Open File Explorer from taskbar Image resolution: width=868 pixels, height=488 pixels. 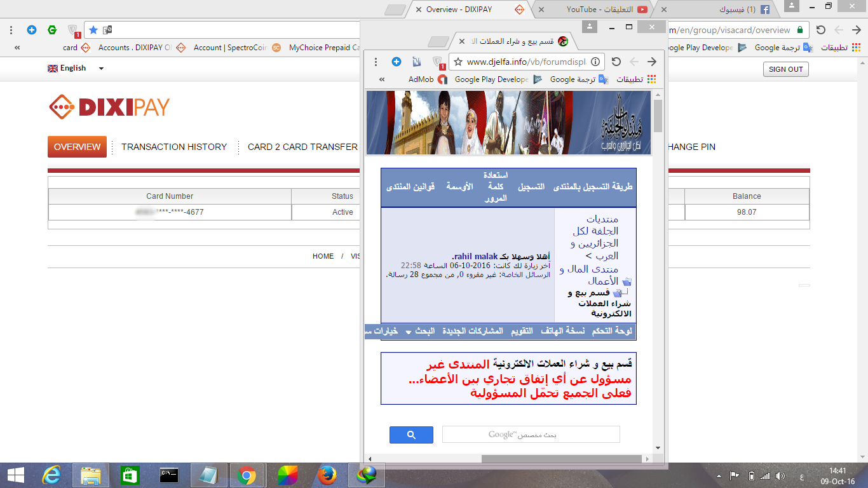91,475
